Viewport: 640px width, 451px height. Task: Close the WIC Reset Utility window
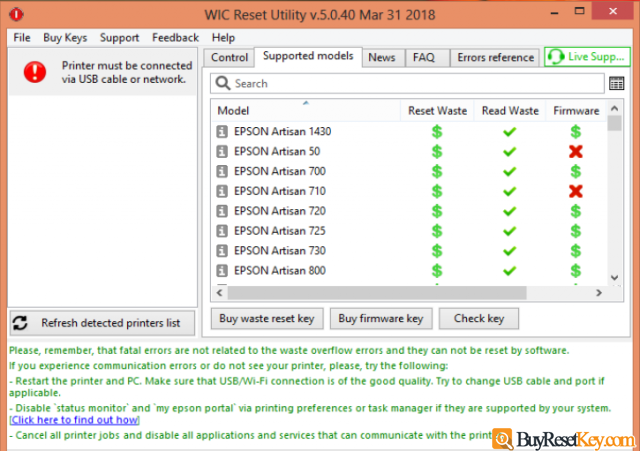[612, 11]
